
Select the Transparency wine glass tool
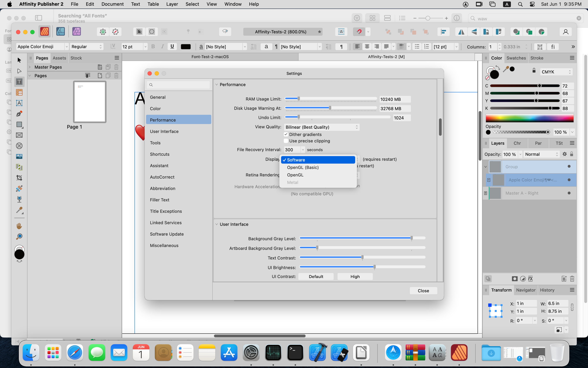pyautogui.click(x=19, y=199)
